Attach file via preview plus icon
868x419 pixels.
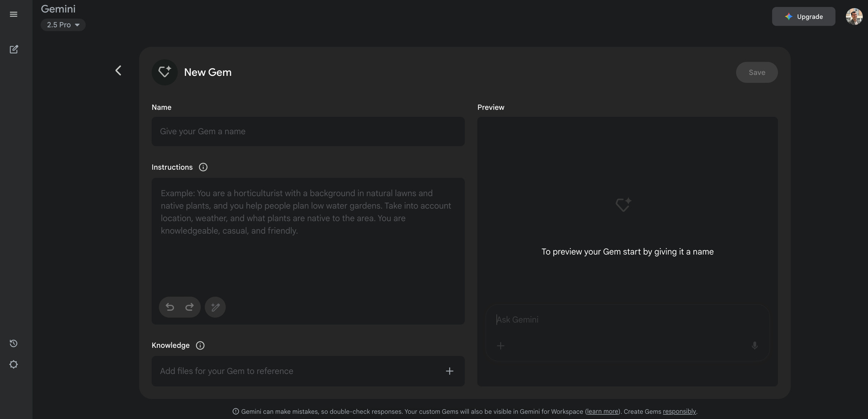pyautogui.click(x=500, y=345)
